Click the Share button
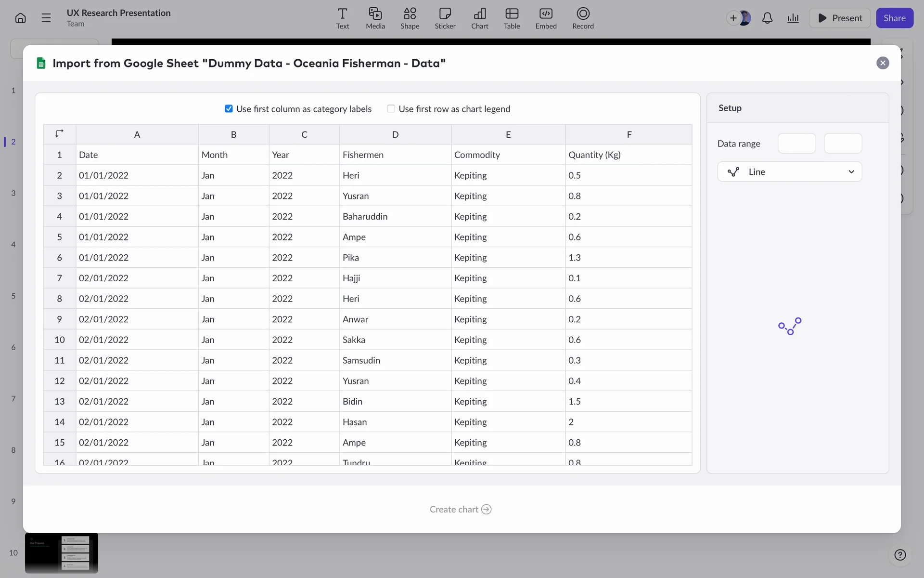924x578 pixels. click(894, 18)
